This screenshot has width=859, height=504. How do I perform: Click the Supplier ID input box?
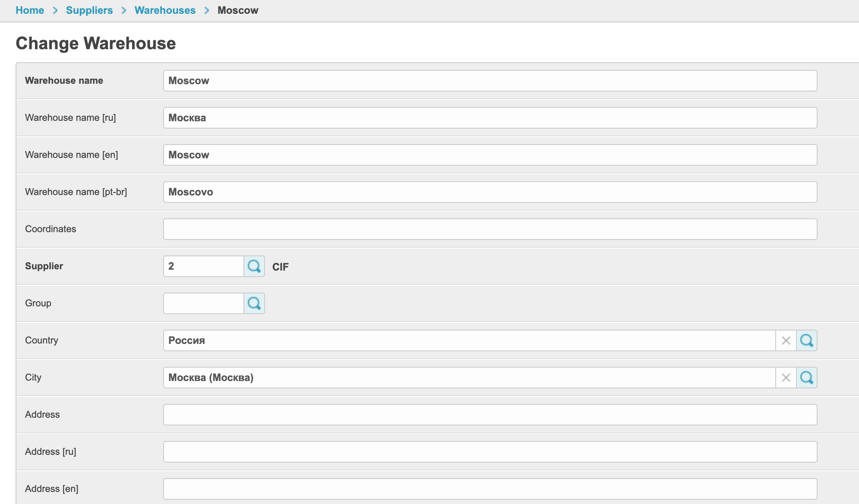[203, 266]
